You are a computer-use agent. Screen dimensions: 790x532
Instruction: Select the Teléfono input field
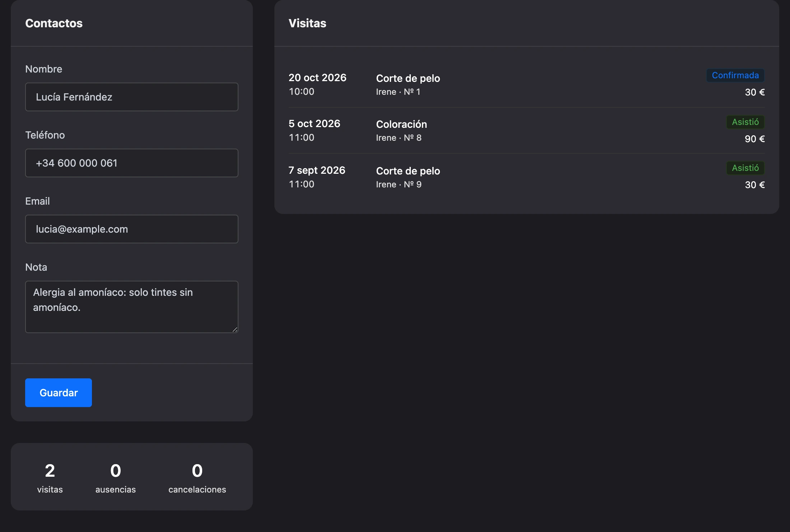tap(132, 163)
